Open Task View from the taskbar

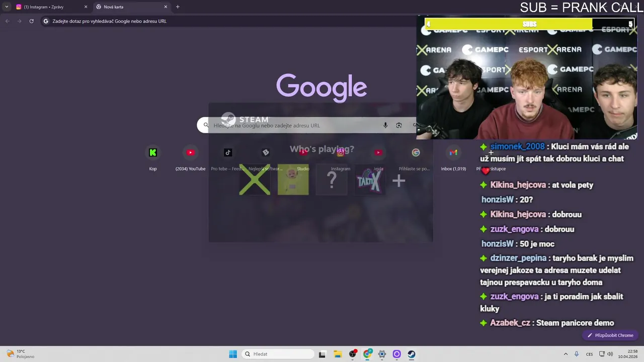pyautogui.click(x=322, y=354)
